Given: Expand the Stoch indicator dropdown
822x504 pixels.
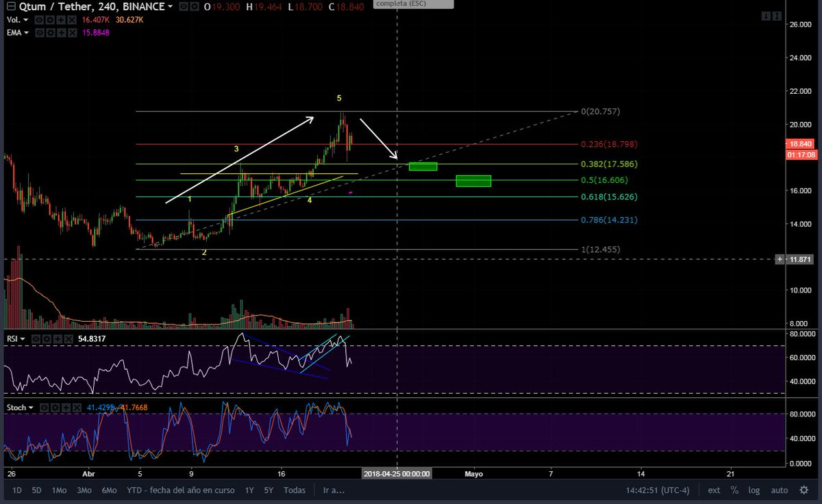Looking at the screenshot, I should (31, 407).
